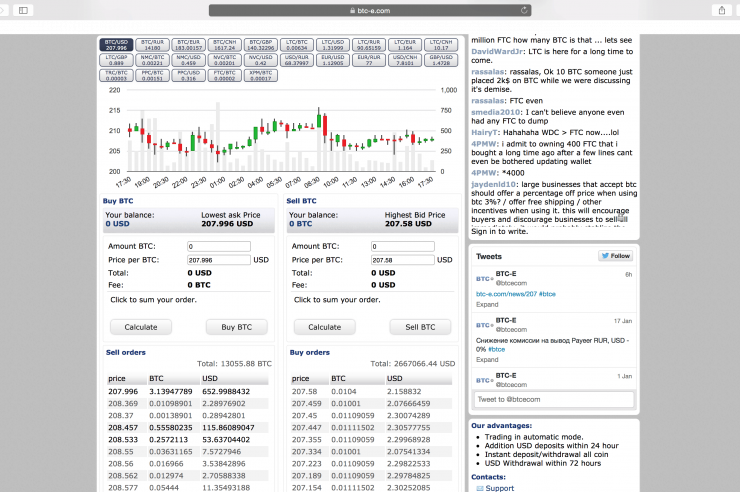Select the LTC/RUR pair tab
This screenshot has width=740, height=492.
tap(369, 45)
